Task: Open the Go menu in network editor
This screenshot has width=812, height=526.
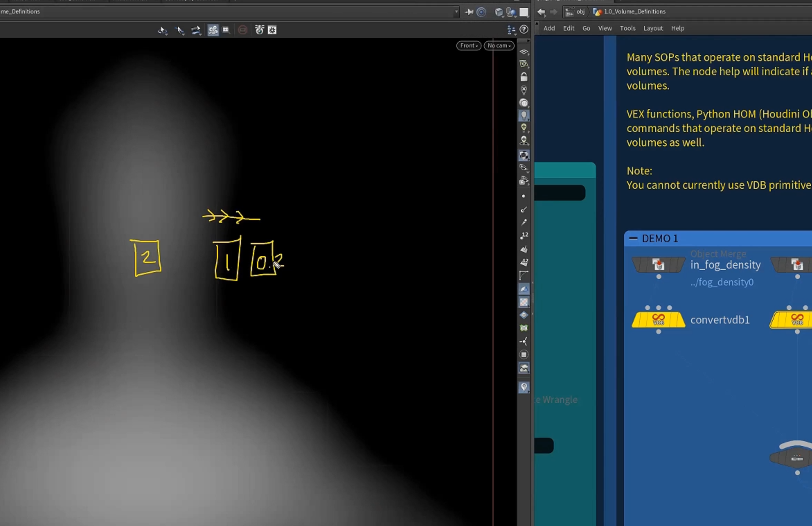Action: (586, 28)
